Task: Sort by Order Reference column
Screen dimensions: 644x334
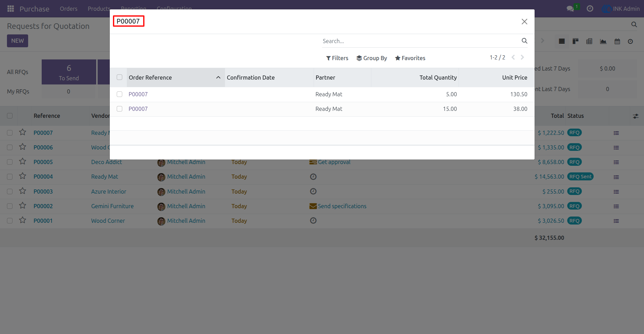Action: (x=176, y=78)
